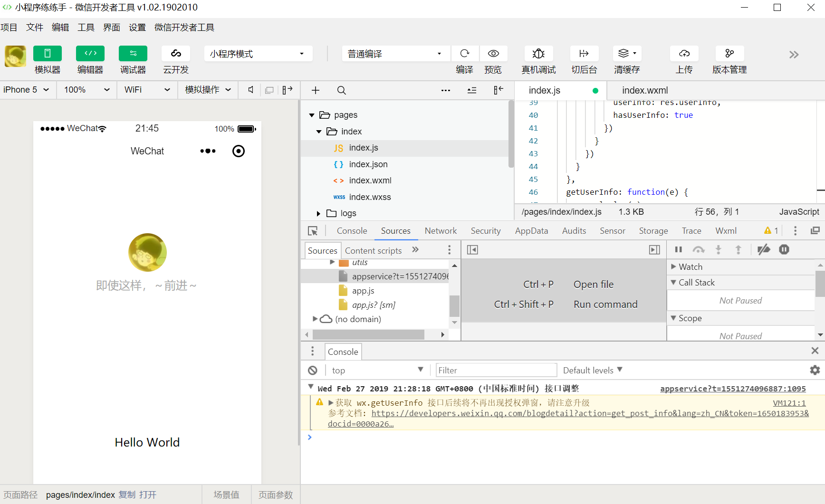Image resolution: width=825 pixels, height=504 pixels.
Task: Open the AppData devtools tab
Action: 531,231
